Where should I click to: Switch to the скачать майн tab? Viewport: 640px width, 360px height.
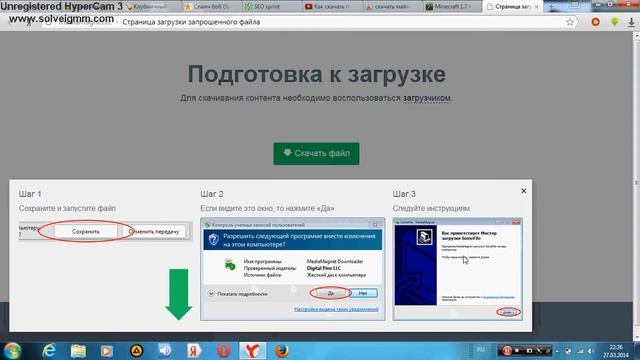tap(392, 7)
